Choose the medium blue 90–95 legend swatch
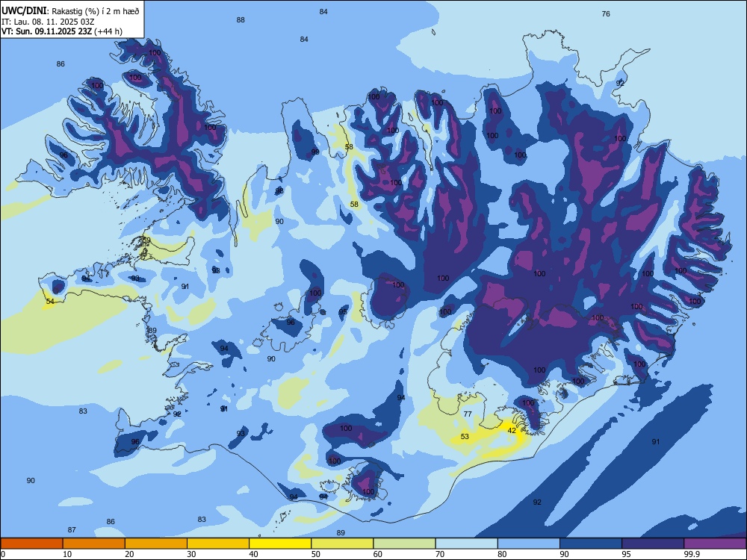Screen dimensions: 747x560 pos(591,544)
